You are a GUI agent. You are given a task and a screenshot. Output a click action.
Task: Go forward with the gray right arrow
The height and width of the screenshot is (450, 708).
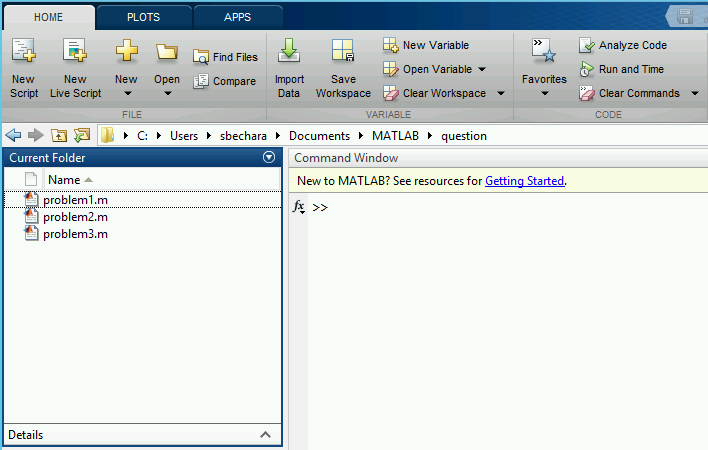click(x=36, y=135)
